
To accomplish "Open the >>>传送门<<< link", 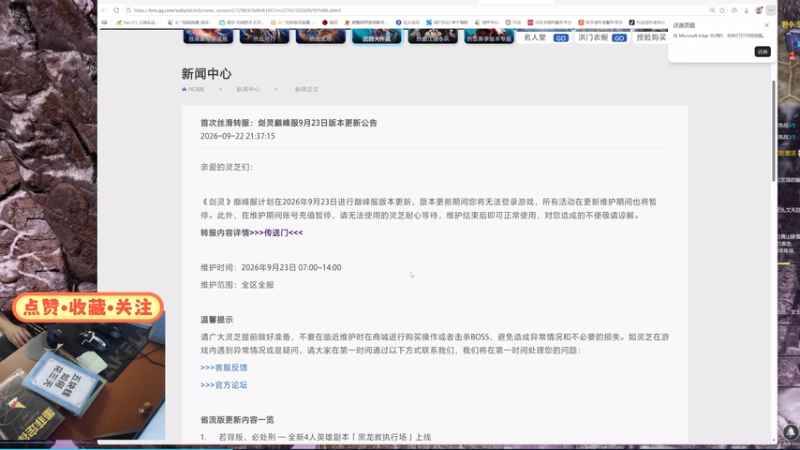I will (x=276, y=233).
